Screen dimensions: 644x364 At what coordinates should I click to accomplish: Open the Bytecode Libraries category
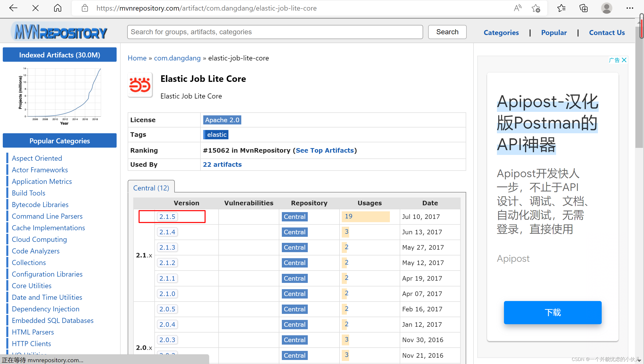(x=40, y=205)
